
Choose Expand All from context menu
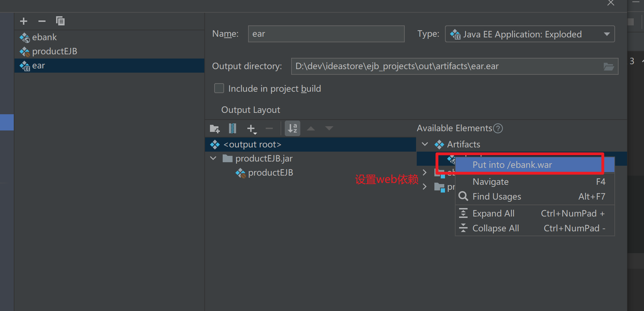[x=535, y=214]
